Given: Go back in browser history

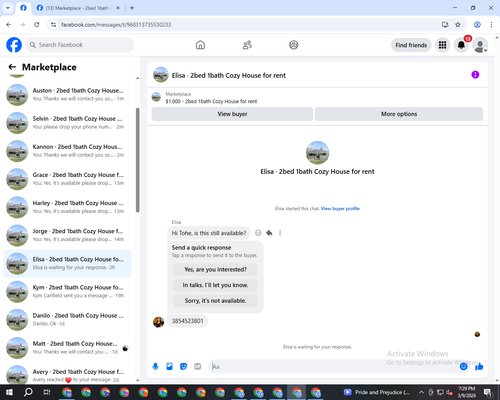Looking at the screenshot, I should point(9,25).
